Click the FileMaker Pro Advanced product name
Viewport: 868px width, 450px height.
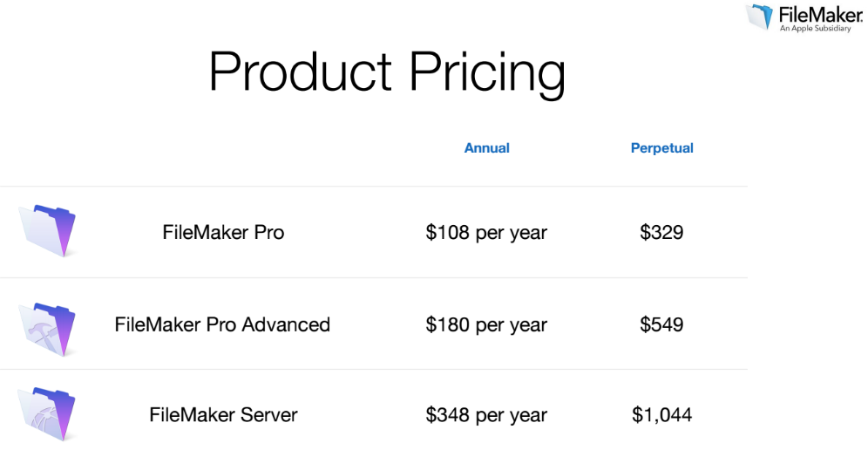pyautogui.click(x=222, y=325)
